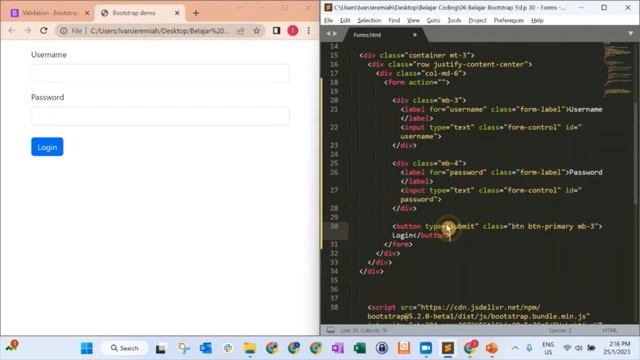The height and width of the screenshot is (360, 640).
Task: Click line number 18 in gutter
Action: [x=334, y=82]
